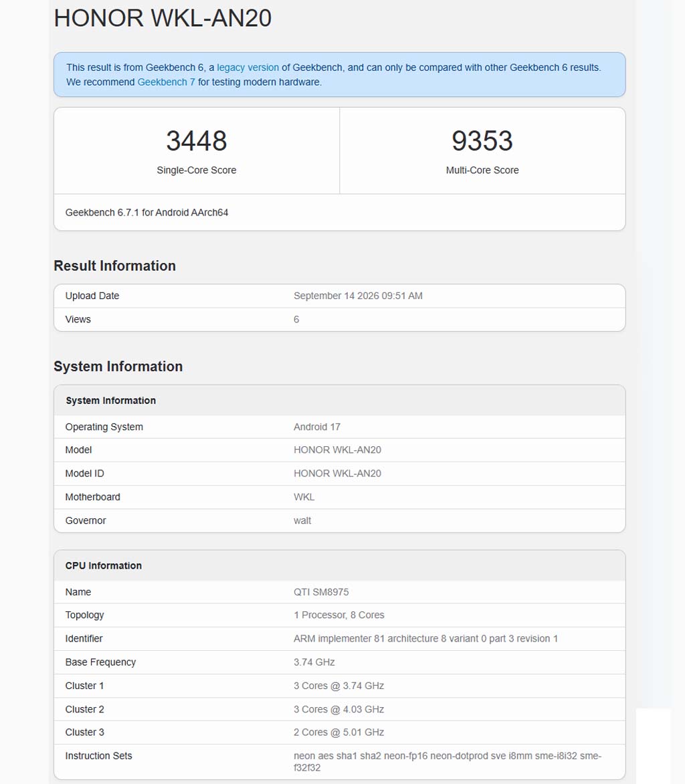685x784 pixels.
Task: Click 'Geekbench 6.7.1 for Android AArch64' text
Action: pos(146,213)
